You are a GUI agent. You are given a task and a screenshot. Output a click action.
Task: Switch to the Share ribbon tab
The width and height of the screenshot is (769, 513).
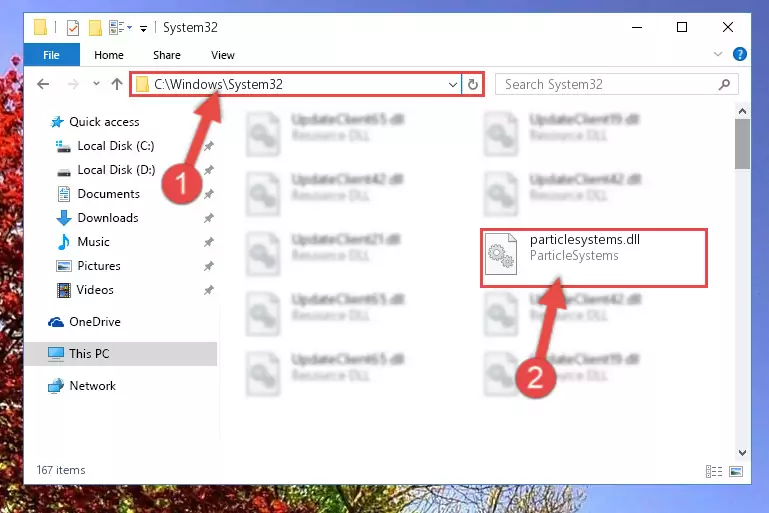pos(167,55)
